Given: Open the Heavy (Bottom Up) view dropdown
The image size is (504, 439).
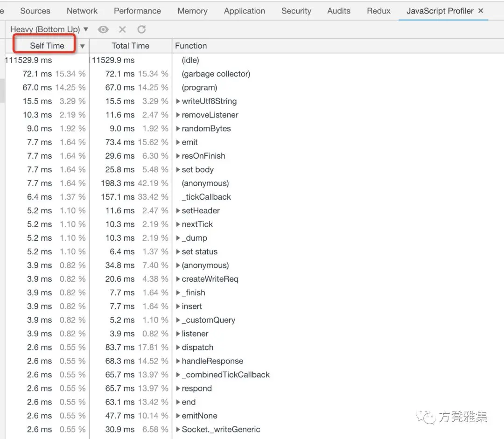Looking at the screenshot, I should click(49, 29).
